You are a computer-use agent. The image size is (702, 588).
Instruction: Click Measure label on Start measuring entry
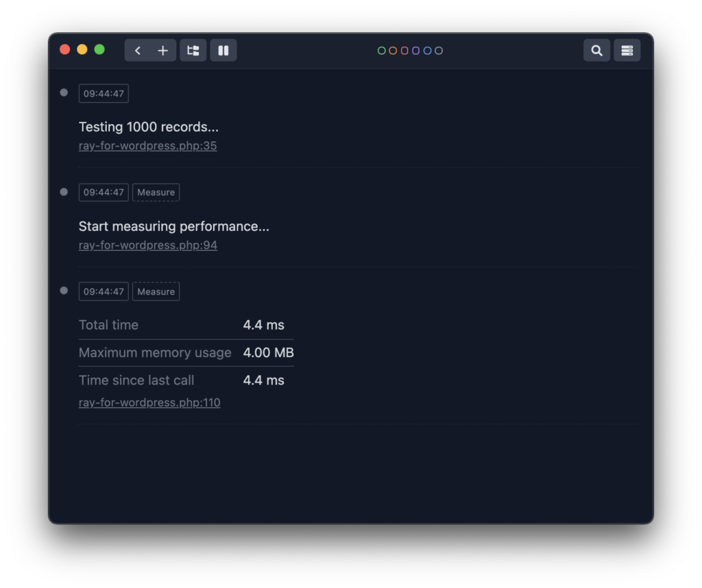(156, 193)
